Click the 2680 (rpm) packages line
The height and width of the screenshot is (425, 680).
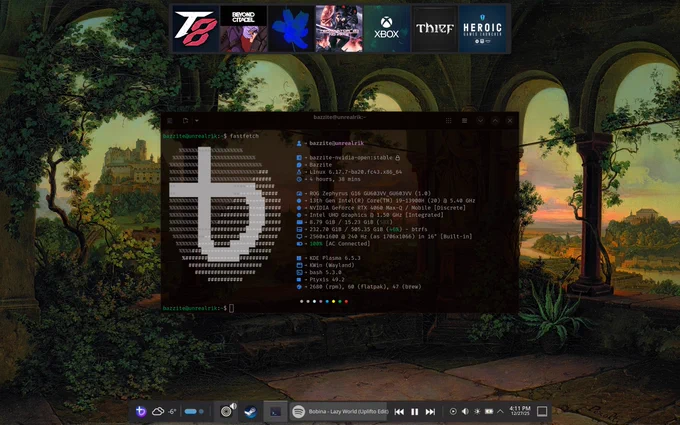(x=359, y=287)
